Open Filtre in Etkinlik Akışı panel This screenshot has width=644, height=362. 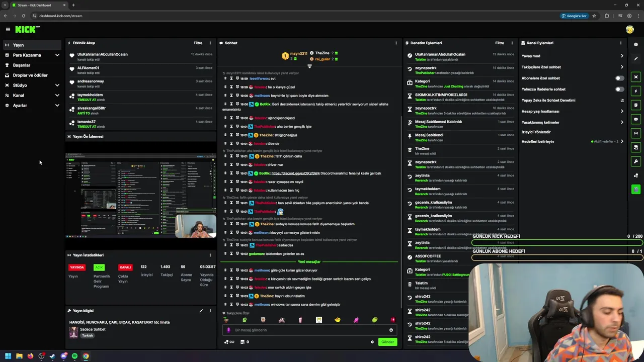tap(198, 43)
